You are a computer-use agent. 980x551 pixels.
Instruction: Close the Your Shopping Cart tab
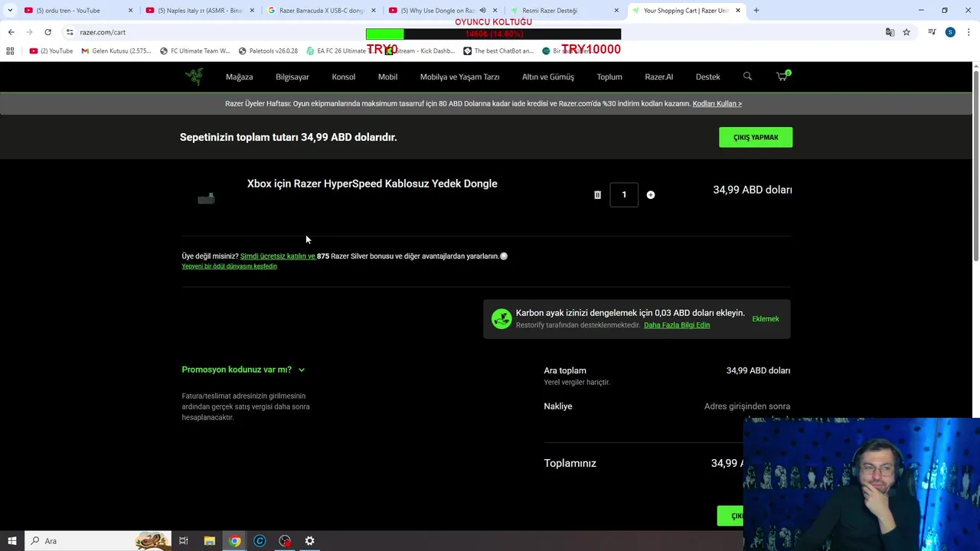[x=738, y=11]
